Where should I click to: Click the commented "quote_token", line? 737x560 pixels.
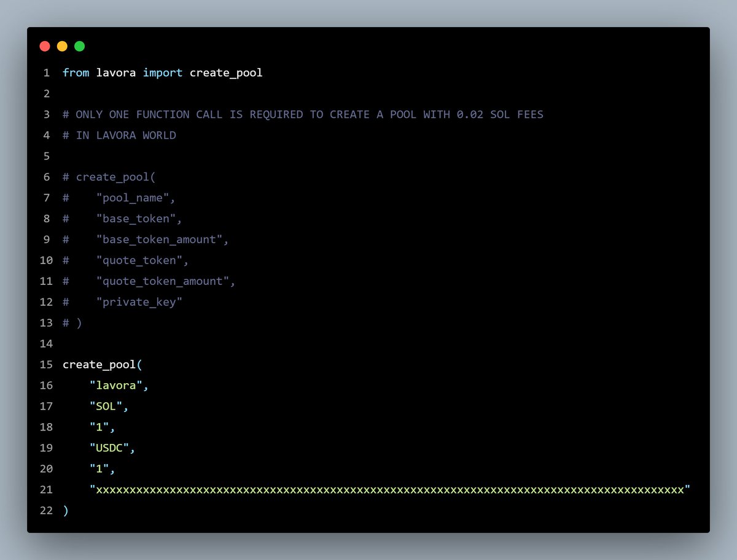point(142,261)
